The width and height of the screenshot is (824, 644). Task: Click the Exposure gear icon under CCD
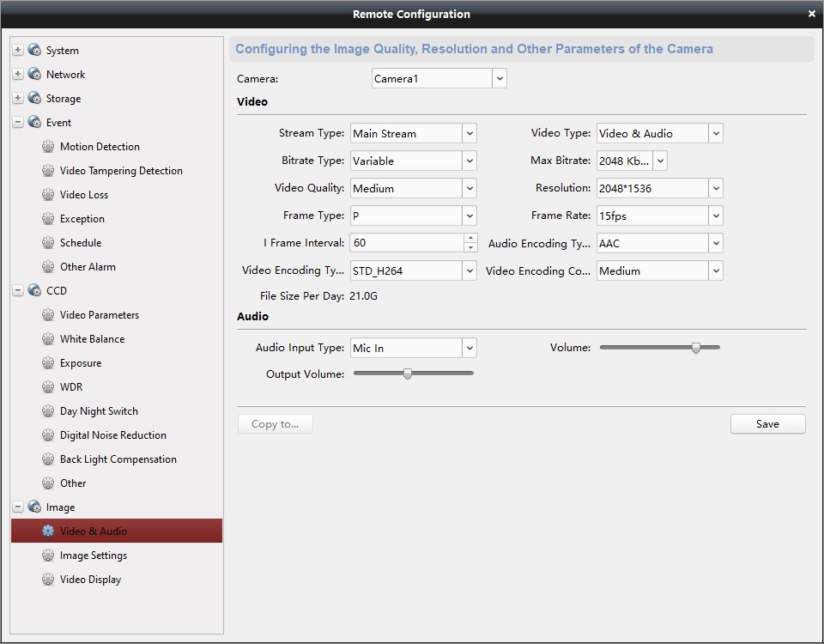click(x=48, y=362)
